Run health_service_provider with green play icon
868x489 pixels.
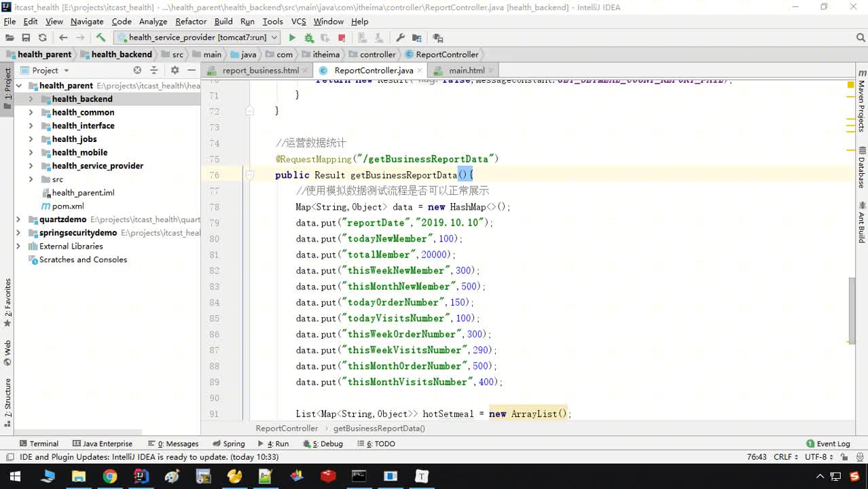292,38
